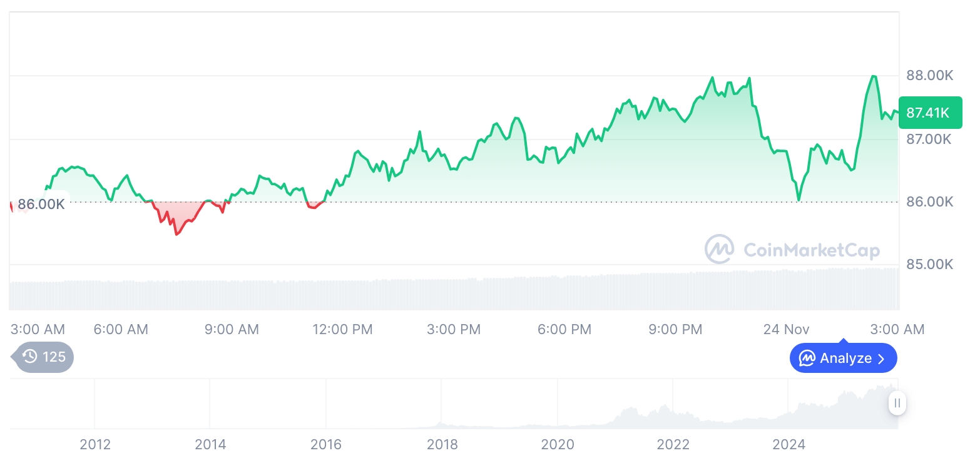Select 2022 on the historical overview timeline
This screenshot has width=980, height=458.
[x=673, y=445]
